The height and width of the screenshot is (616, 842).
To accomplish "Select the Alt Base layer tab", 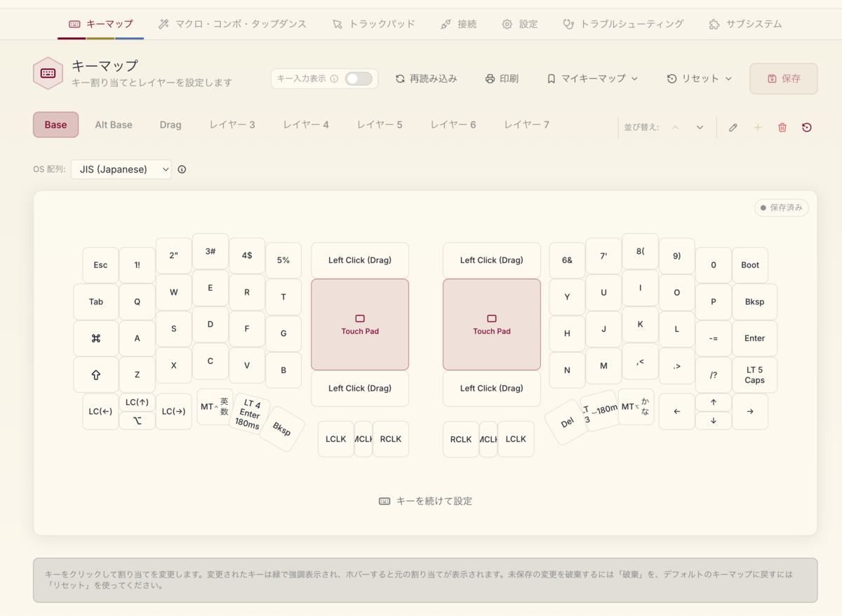I will [x=114, y=125].
